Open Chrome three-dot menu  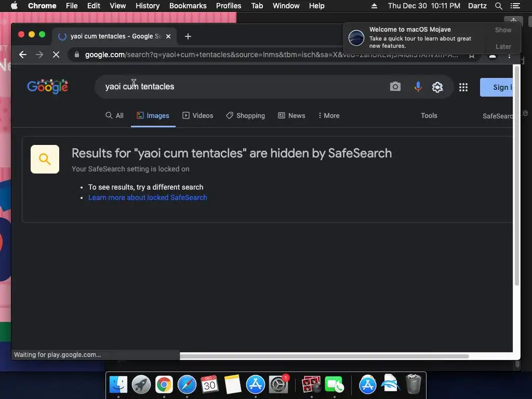click(x=509, y=55)
